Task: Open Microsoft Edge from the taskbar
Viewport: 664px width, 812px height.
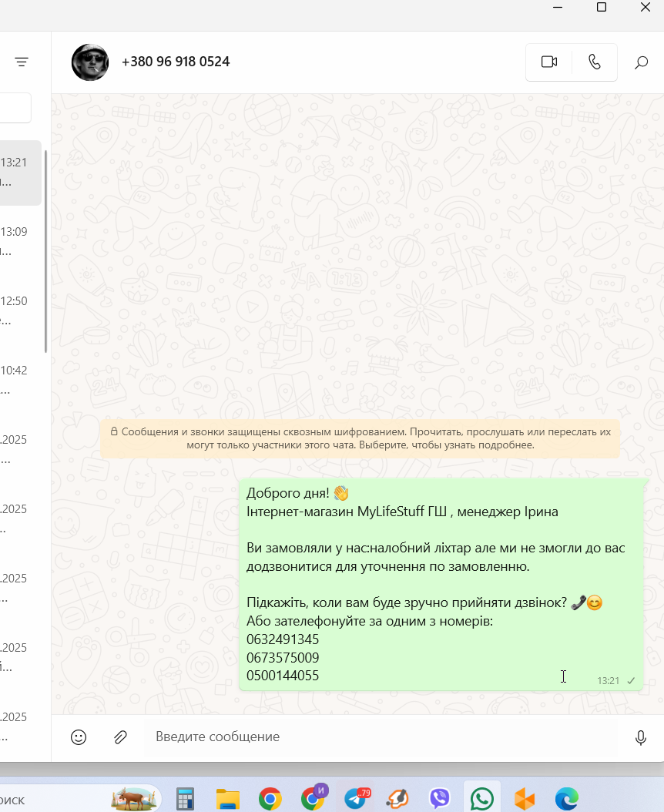Action: pyautogui.click(x=567, y=799)
